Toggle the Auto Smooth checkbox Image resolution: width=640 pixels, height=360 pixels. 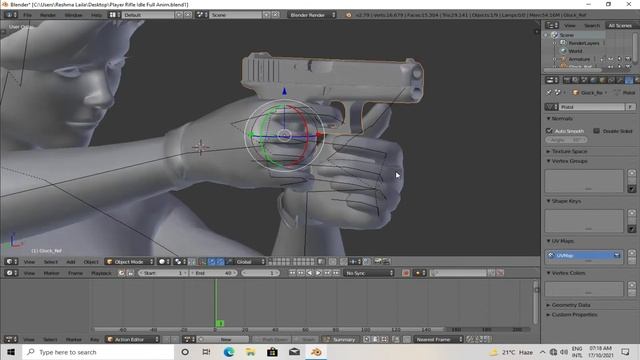pyautogui.click(x=549, y=131)
